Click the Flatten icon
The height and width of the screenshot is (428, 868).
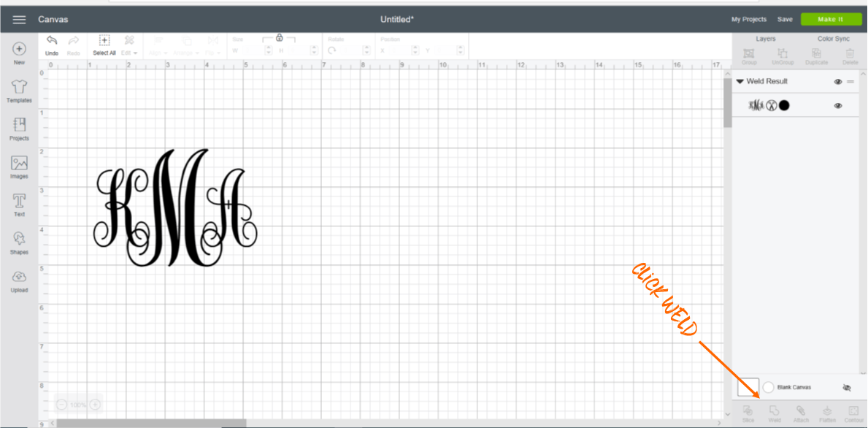pyautogui.click(x=827, y=413)
